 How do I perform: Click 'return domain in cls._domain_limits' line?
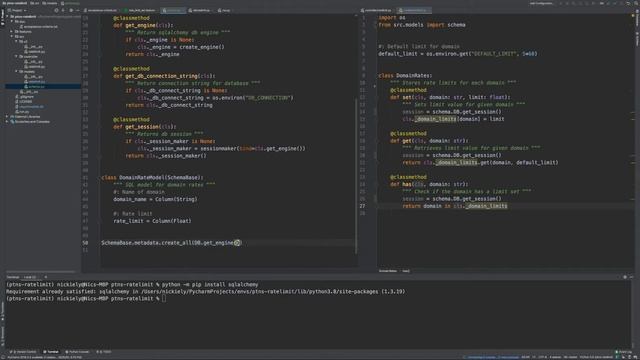455,206
